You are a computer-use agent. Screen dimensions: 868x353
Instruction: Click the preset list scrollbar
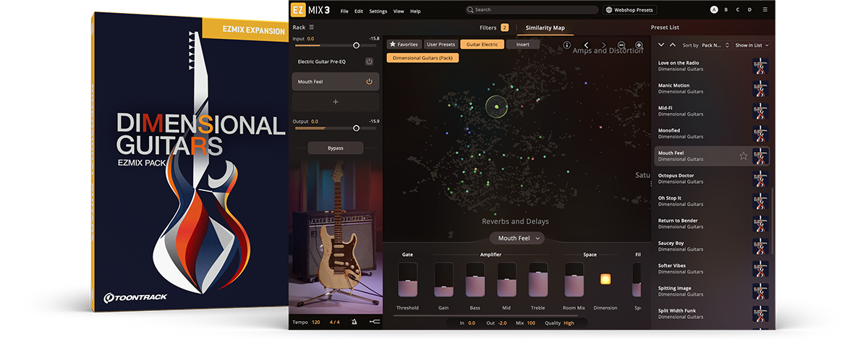(774, 221)
